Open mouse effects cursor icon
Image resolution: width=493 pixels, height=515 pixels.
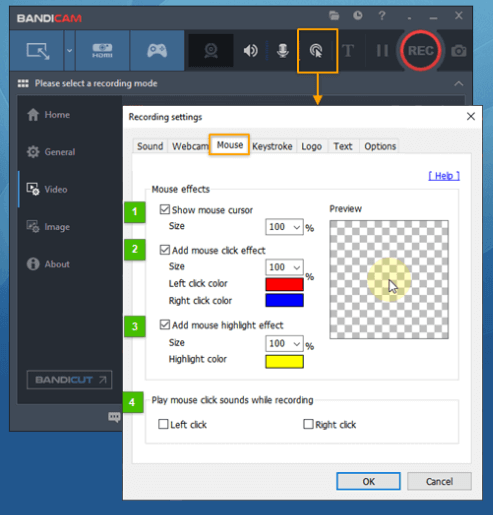[x=317, y=51]
